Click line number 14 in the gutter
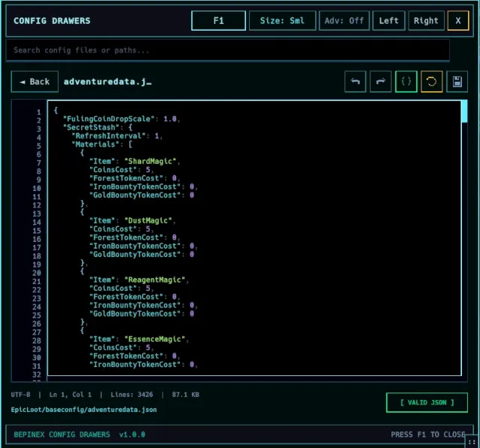This screenshot has width=480, height=448. click(x=37, y=223)
